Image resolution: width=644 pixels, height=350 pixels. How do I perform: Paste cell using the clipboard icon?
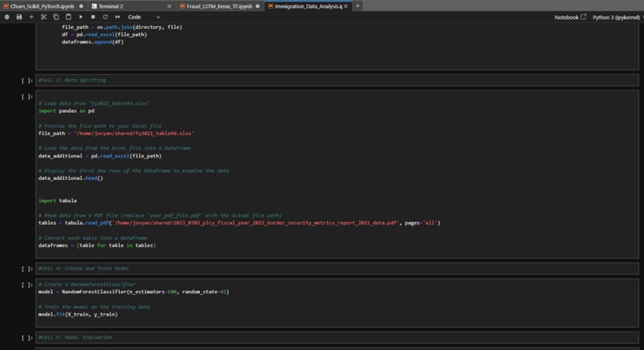pyautogui.click(x=68, y=17)
